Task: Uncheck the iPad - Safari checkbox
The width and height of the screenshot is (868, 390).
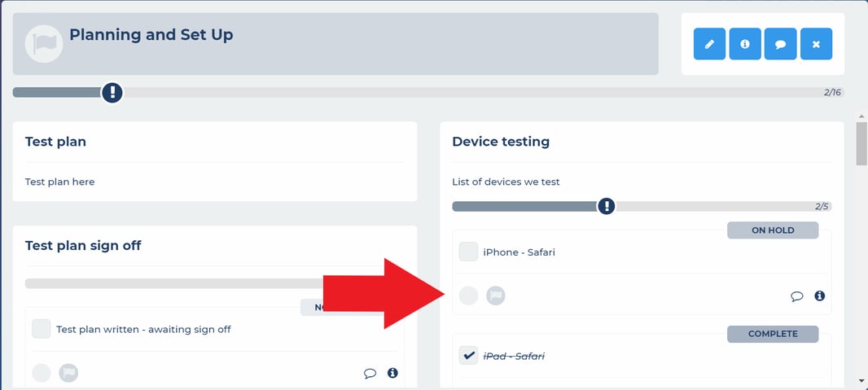Action: pos(468,355)
